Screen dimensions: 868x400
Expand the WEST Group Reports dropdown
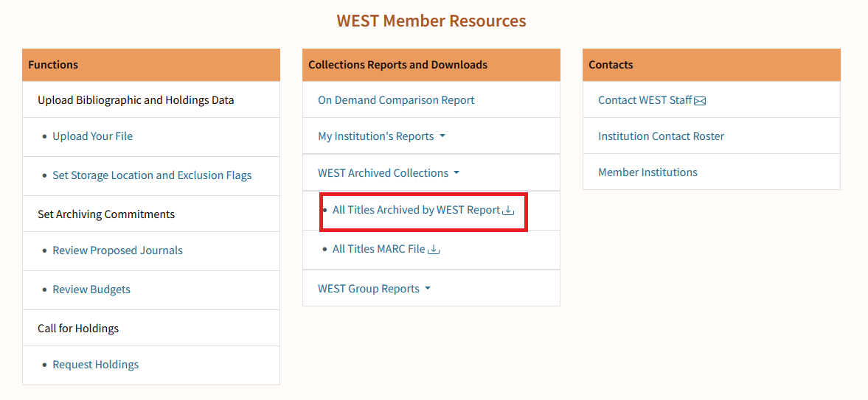374,289
